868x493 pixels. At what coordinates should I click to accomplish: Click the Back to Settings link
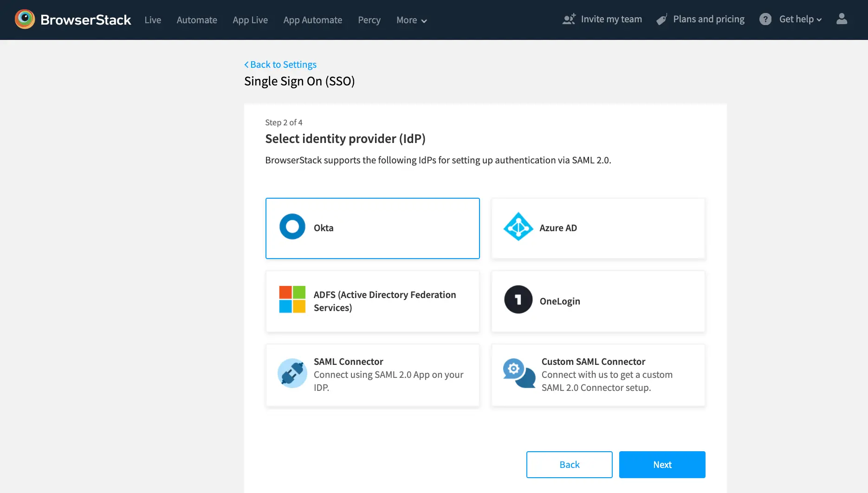[280, 65]
